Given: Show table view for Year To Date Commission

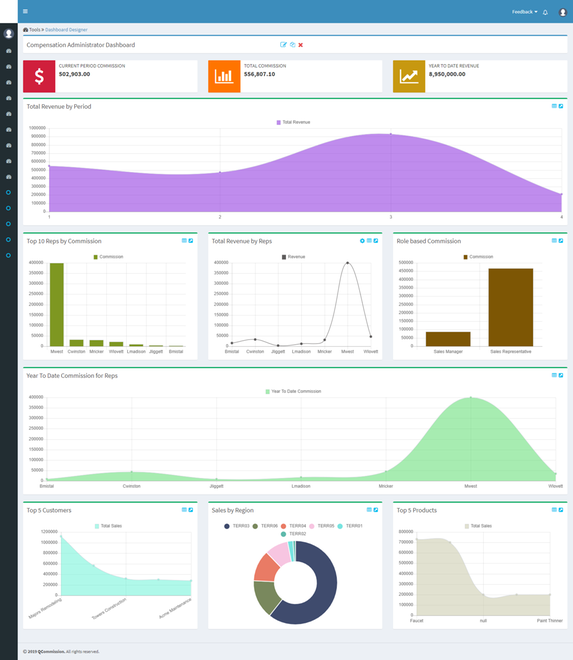Looking at the screenshot, I should click(554, 375).
